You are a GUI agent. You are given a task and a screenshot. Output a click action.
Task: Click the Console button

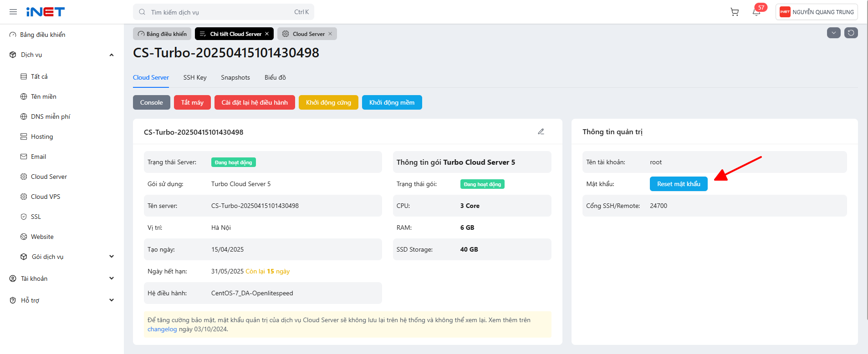point(151,102)
